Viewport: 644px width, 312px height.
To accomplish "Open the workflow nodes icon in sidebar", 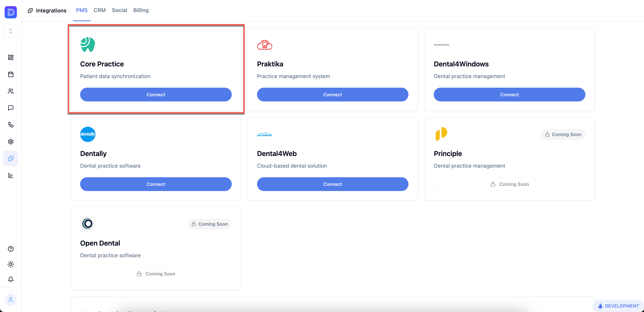I will 11,125.
